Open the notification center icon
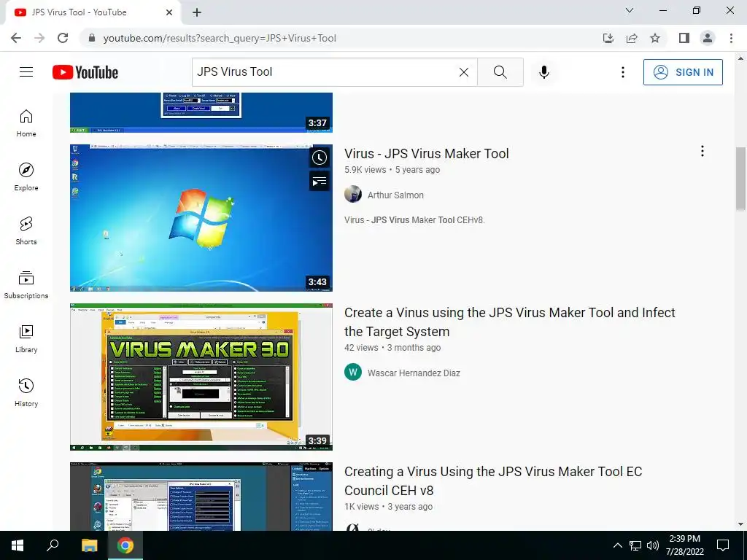 [723, 545]
